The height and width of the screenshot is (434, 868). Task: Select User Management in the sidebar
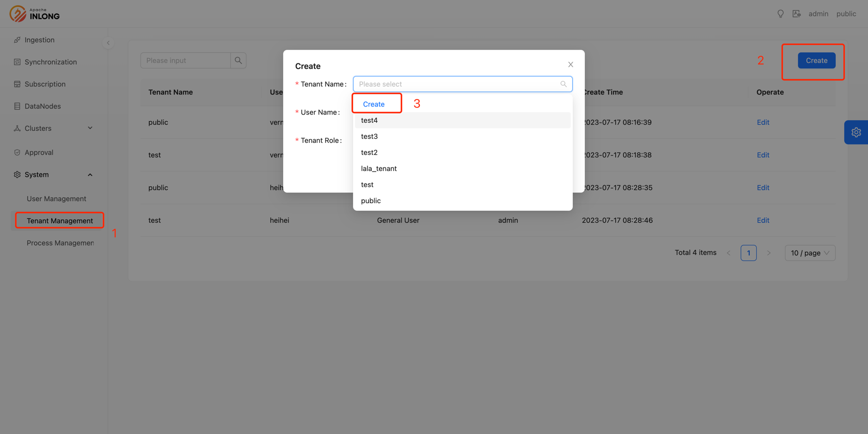pyautogui.click(x=56, y=199)
